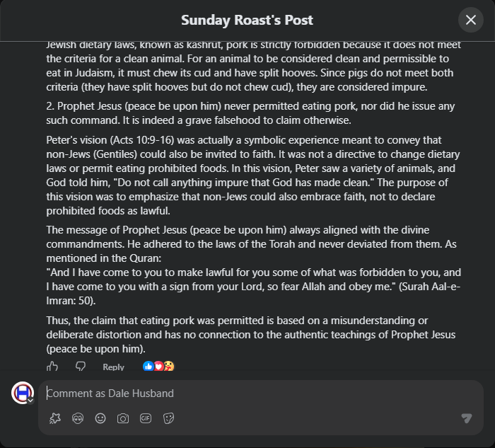This screenshot has width=495, height=448.
Task: Click the paragraph beginning 'Peter's vision (Acts 10:9-16)'
Action: [253, 176]
